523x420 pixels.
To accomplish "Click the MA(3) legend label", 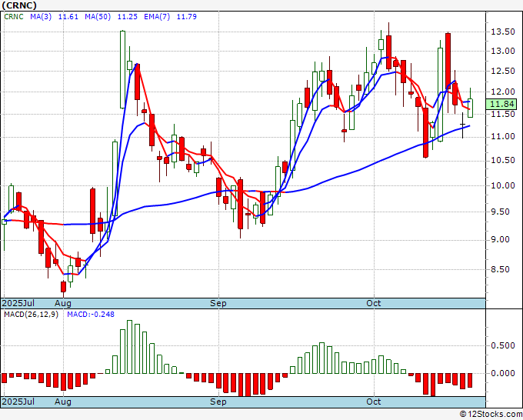I will click(41, 16).
